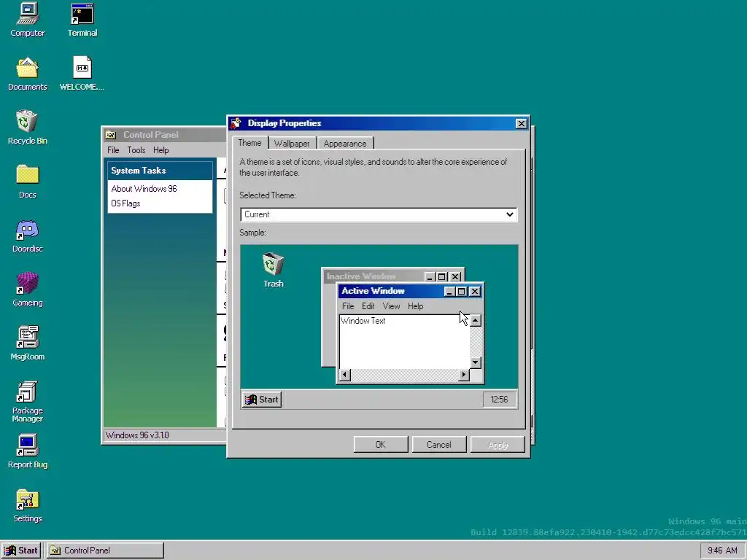The height and width of the screenshot is (560, 747).
Task: Click the Trash icon in the sample preview
Action: coord(274,270)
